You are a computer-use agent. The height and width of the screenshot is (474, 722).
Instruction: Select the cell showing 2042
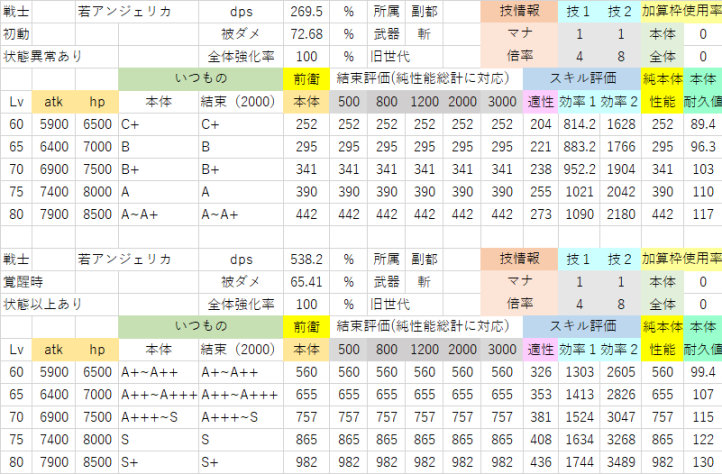coord(621,192)
